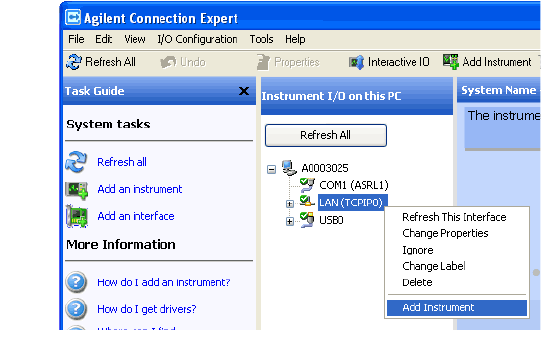The image size is (542, 360).
Task: Click the Instrument I/O on this PC header
Action: [x=357, y=96]
